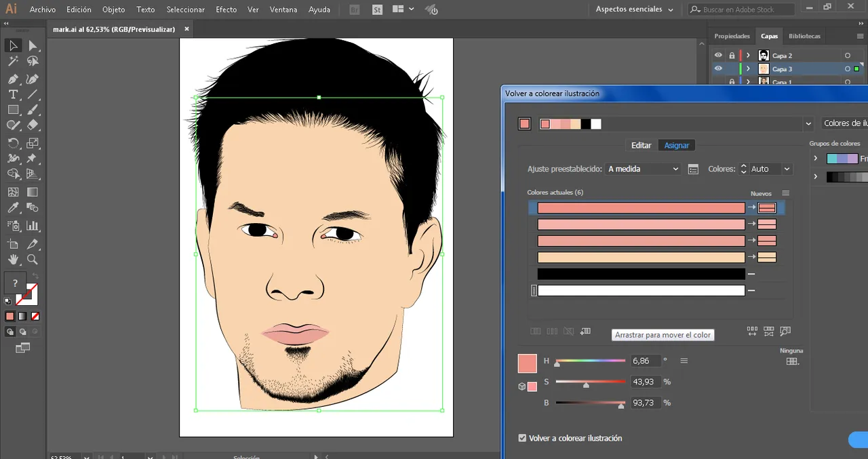Set paint mode to None in toolbar
The image size is (868, 459).
35,316
